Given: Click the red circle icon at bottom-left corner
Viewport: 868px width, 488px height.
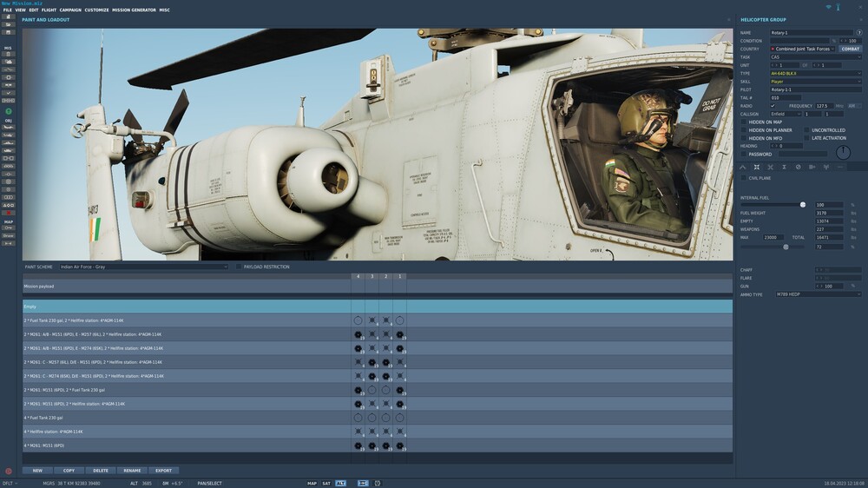Looking at the screenshot, I should pyautogui.click(x=9, y=472).
